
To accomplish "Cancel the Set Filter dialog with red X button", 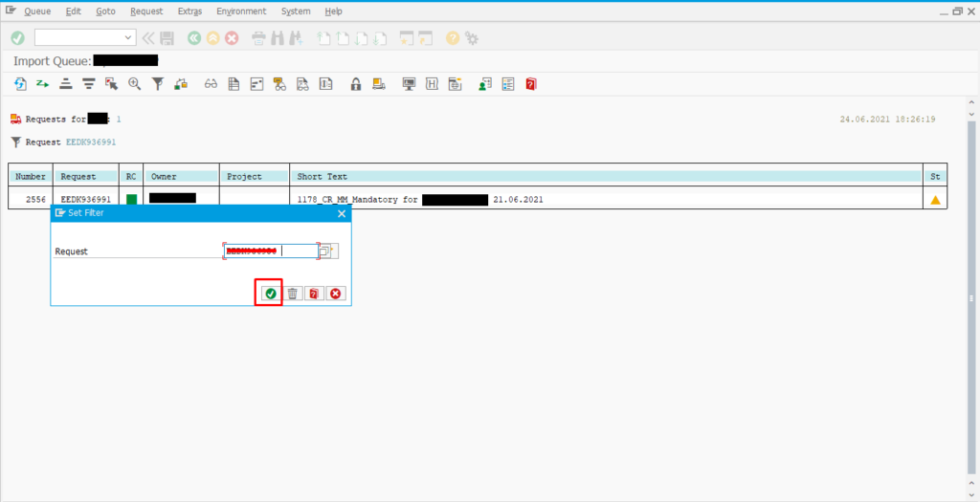I will [336, 294].
